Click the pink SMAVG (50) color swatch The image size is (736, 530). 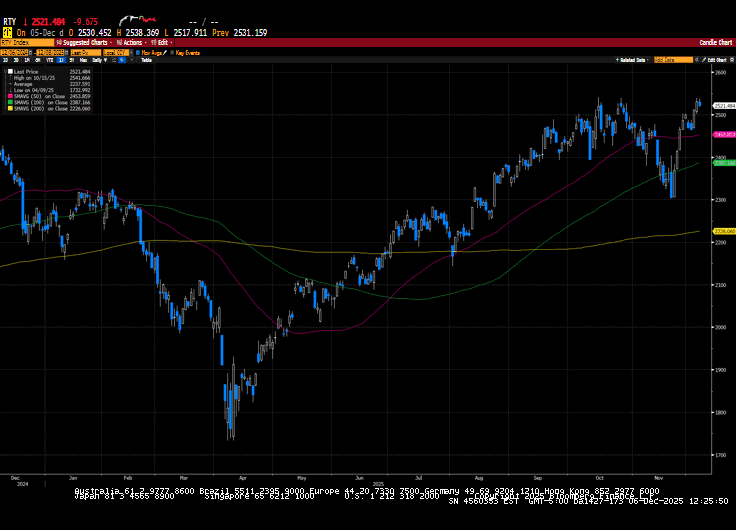(9, 97)
